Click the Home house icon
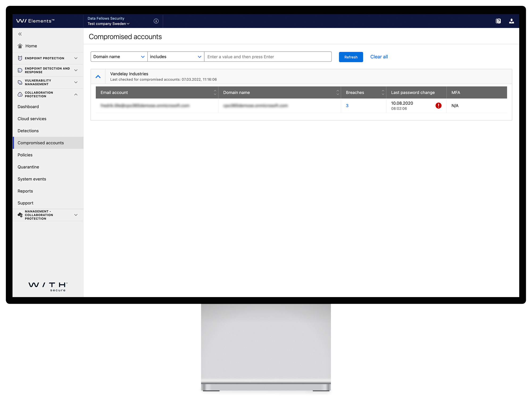This screenshot has width=532, height=401. [20, 46]
